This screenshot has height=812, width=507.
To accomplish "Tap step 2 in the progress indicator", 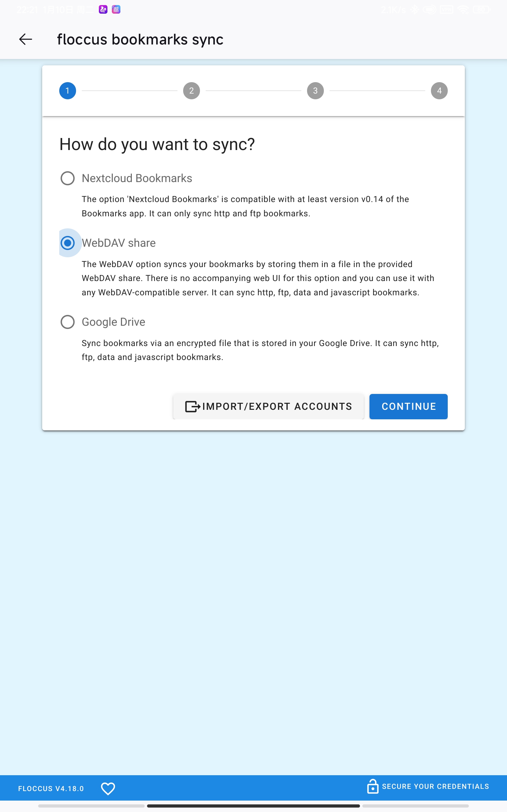I will tap(191, 90).
